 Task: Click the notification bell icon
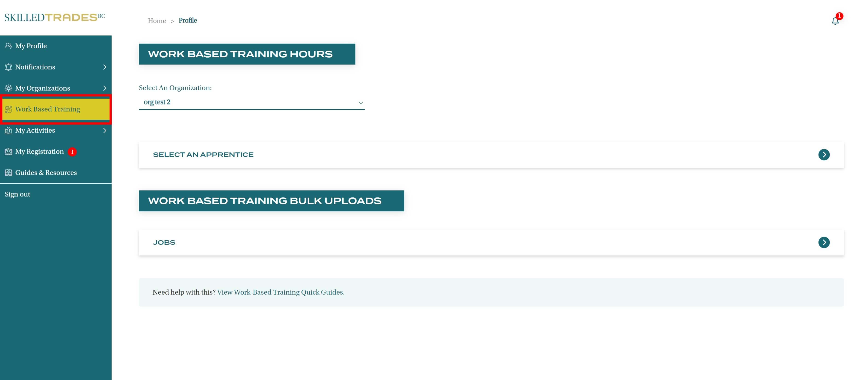[835, 21]
